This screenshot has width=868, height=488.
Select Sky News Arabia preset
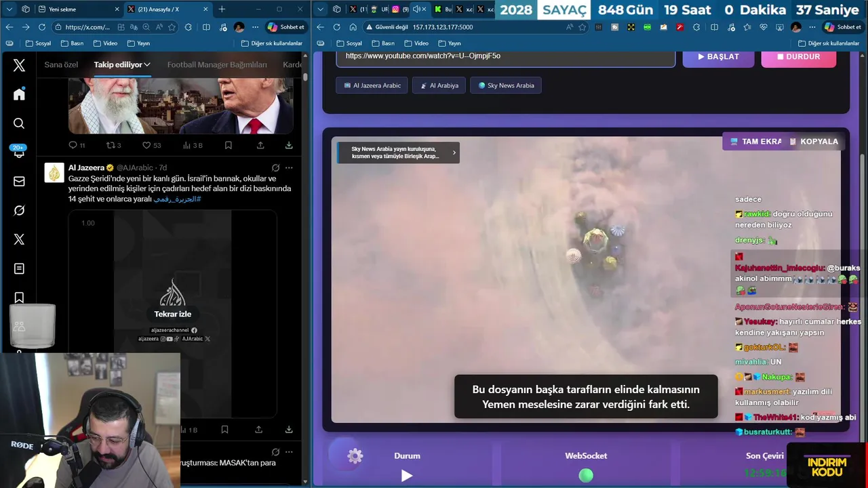point(506,85)
